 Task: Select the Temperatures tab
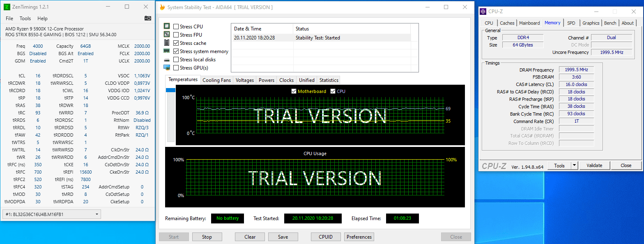pyautogui.click(x=183, y=79)
